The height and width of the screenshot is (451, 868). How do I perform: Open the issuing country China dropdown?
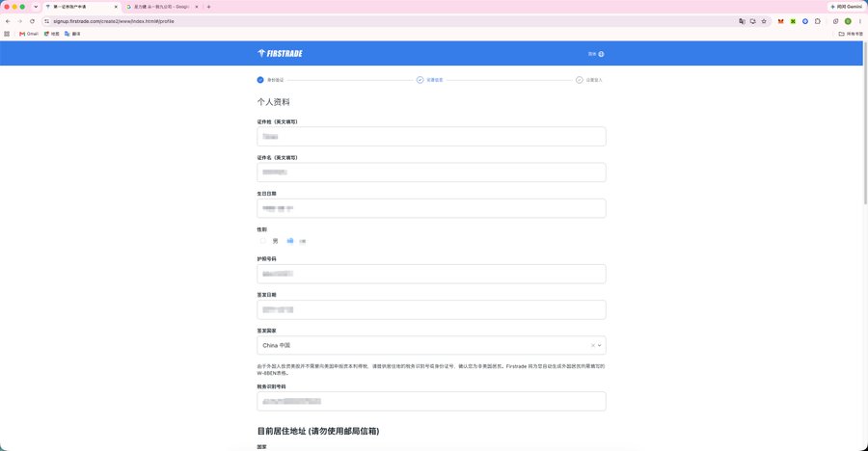click(431, 345)
